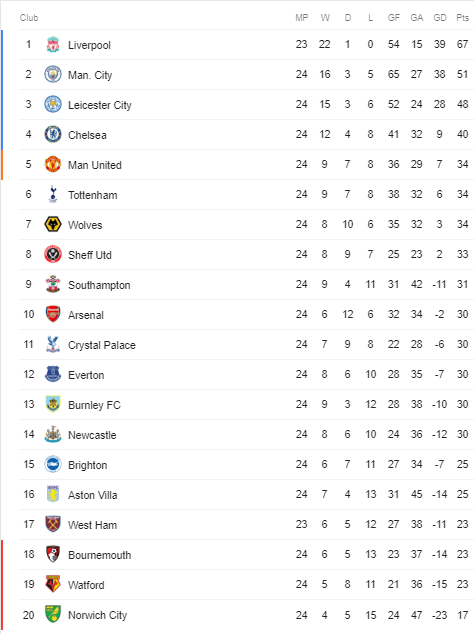The image size is (474, 634).
Task: Open the Sheff Utd team link
Action: pos(90,255)
